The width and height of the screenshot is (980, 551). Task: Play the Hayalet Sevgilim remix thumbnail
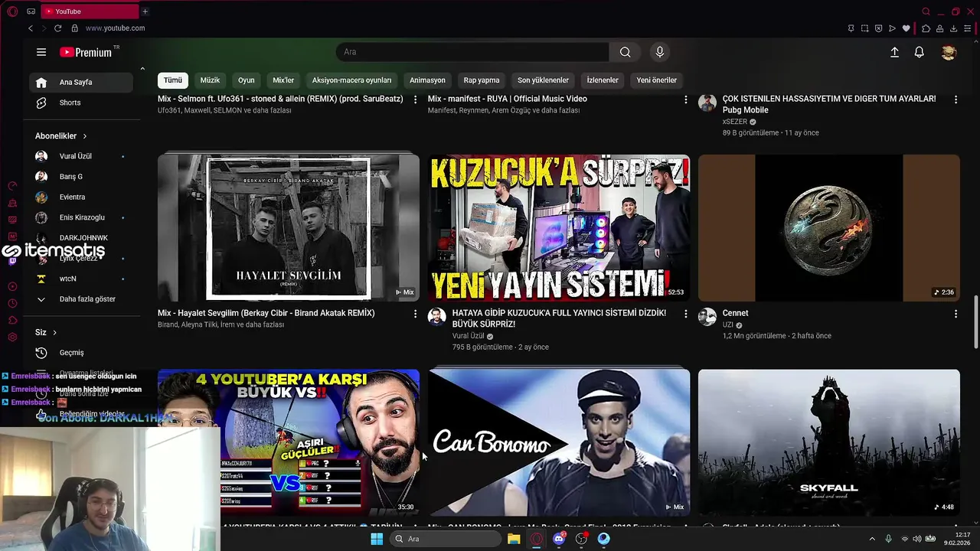coord(289,228)
